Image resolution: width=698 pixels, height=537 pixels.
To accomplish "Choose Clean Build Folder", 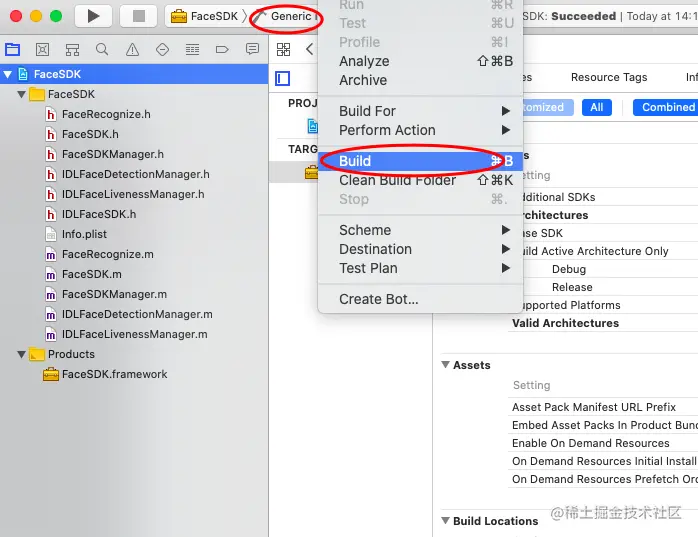I will tap(420, 180).
